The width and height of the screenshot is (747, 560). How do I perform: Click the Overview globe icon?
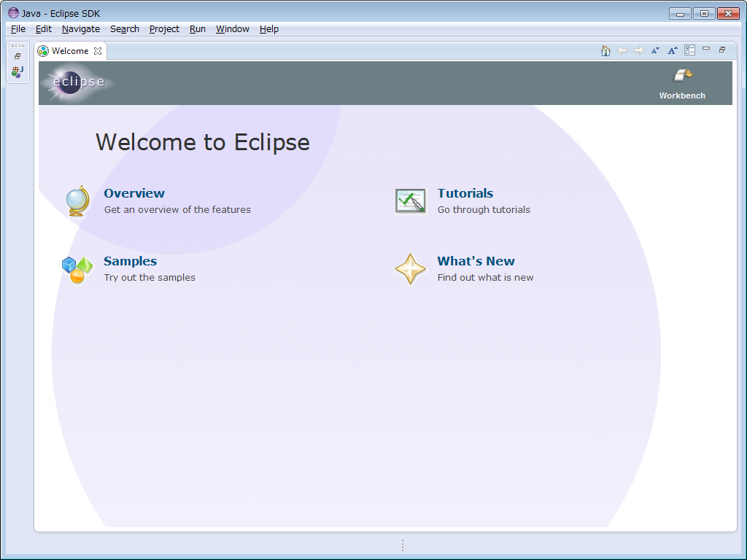click(x=78, y=201)
